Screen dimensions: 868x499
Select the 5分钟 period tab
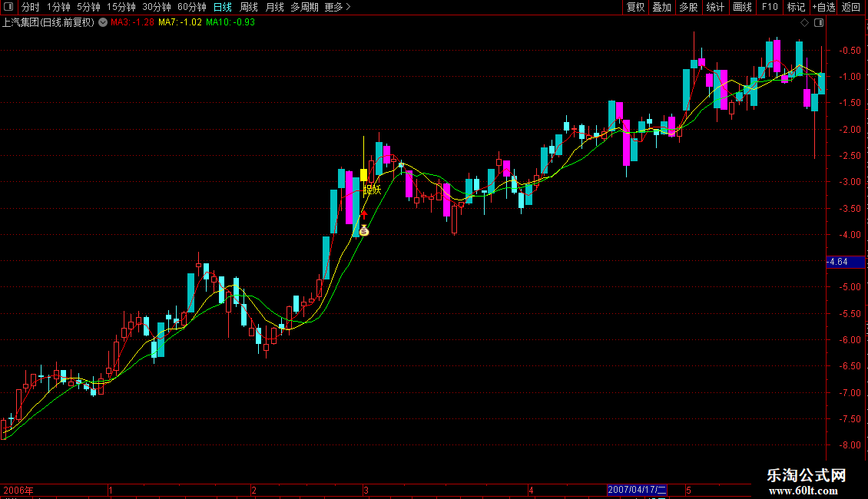tap(88, 7)
